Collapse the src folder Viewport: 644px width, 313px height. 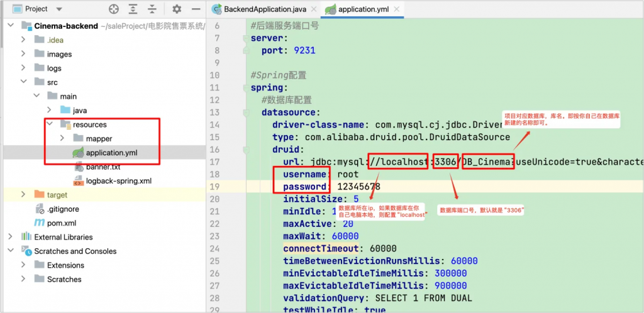tap(23, 82)
